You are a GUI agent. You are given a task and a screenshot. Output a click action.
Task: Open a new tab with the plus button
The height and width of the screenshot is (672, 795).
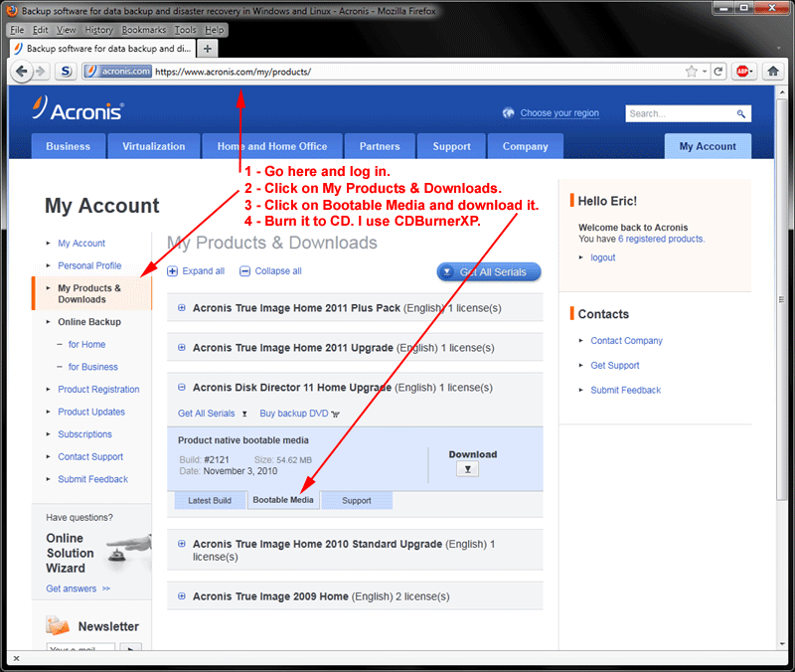point(208,49)
